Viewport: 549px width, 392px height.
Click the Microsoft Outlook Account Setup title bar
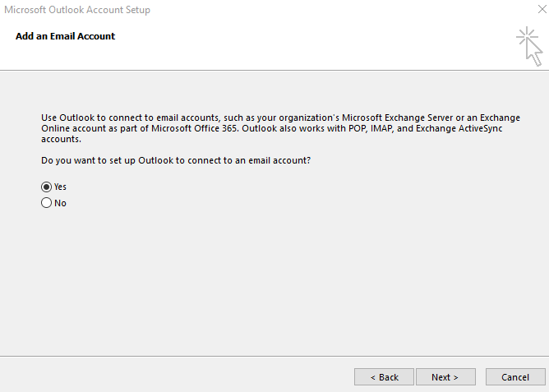tap(247, 10)
